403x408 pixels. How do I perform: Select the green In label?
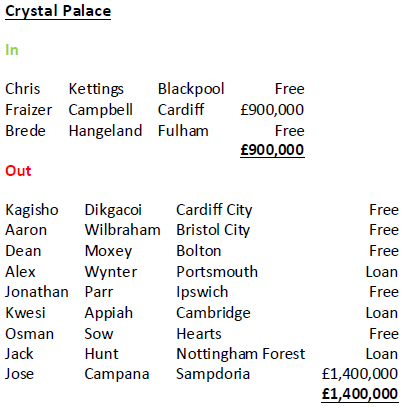tap(12, 50)
